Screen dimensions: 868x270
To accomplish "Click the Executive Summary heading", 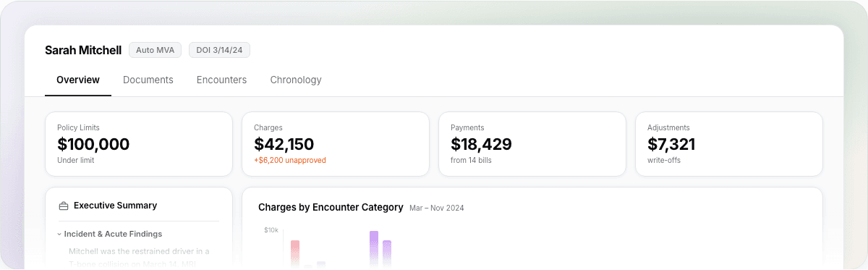I will coord(115,206).
